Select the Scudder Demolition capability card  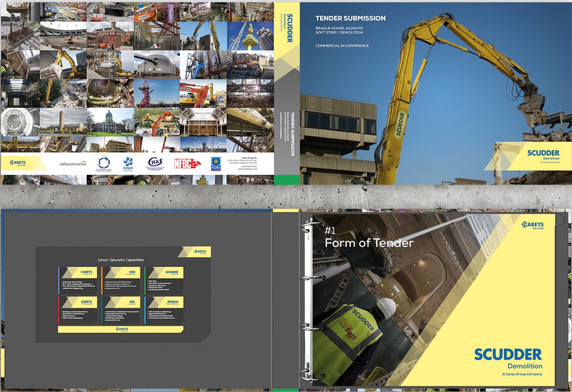point(164,279)
